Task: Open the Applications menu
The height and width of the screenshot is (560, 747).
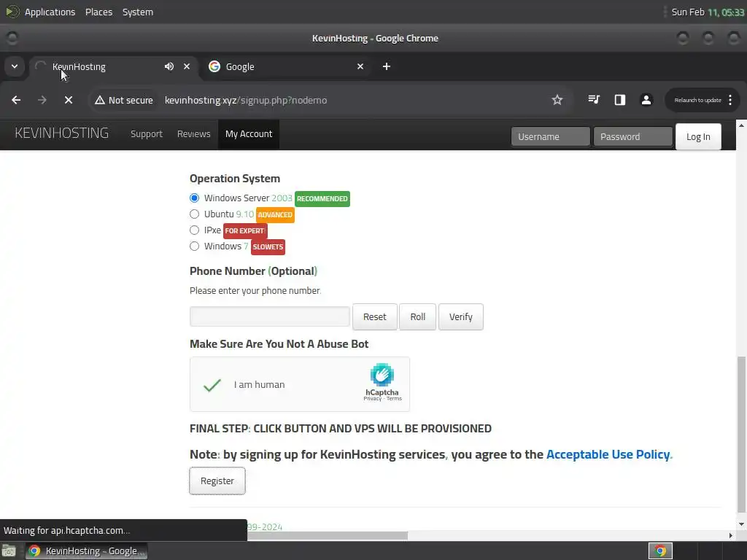Action: [x=50, y=12]
